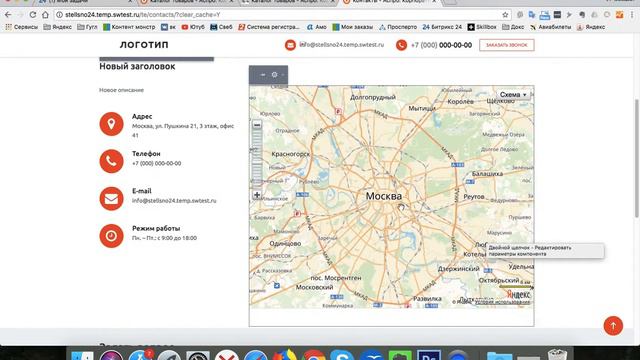Expand the arrow next to component gear
The width and height of the screenshot is (640, 360).
click(282, 75)
